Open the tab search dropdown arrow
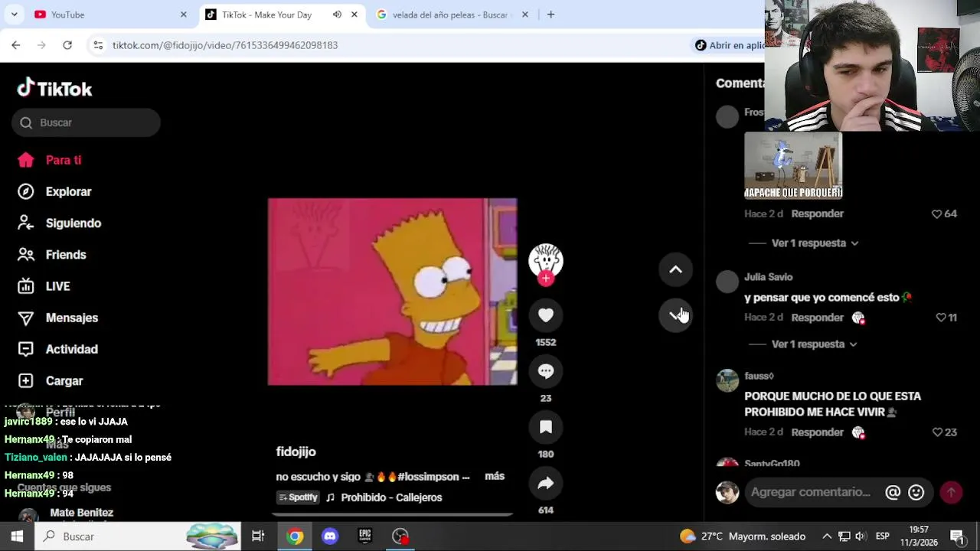The image size is (980, 551). (x=14, y=15)
